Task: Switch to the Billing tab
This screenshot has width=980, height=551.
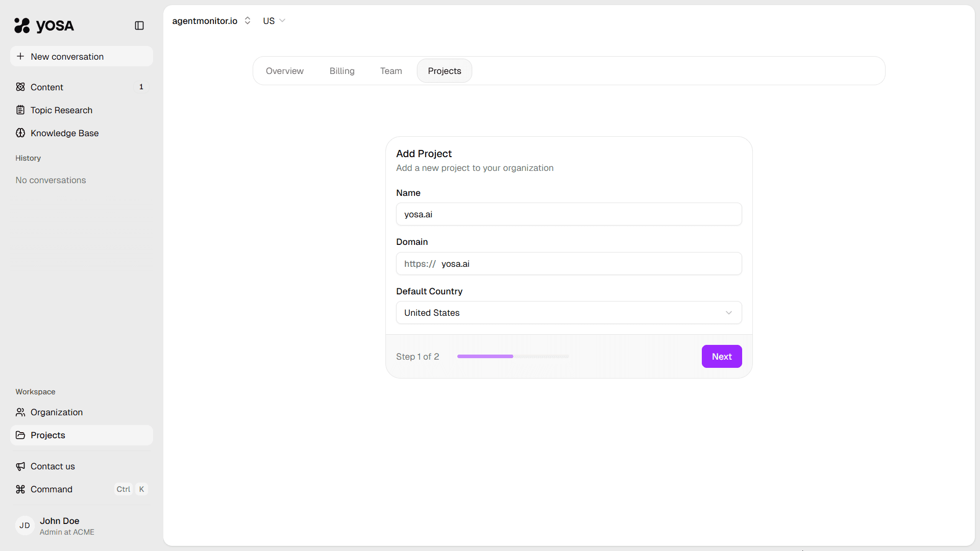Action: pos(341,71)
